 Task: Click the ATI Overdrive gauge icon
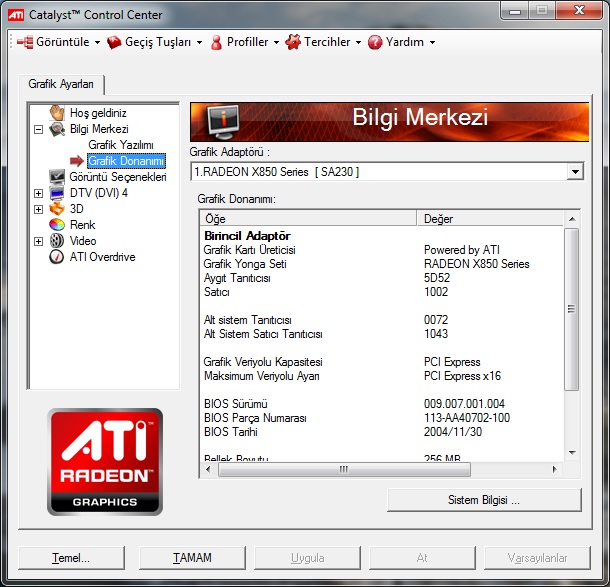point(57,257)
